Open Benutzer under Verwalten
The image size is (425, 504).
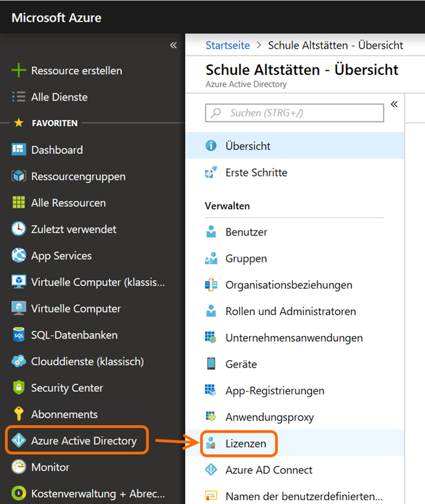tap(246, 232)
